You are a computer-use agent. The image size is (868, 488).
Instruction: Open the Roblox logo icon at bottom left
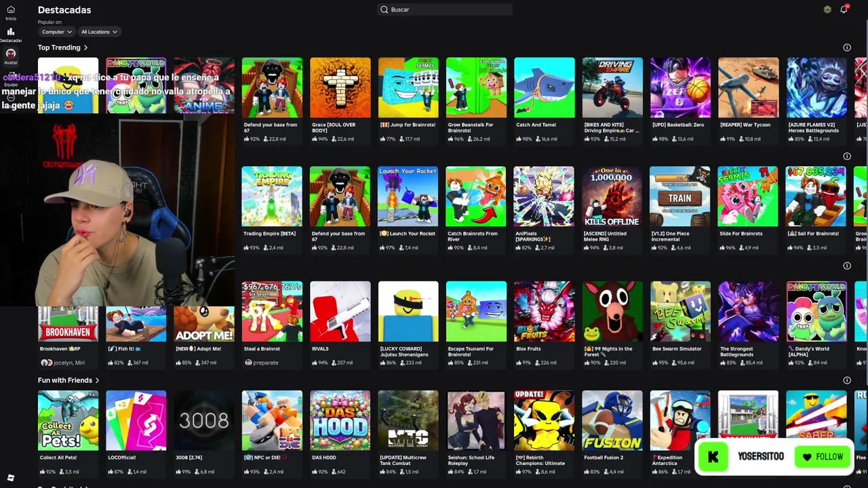point(11,478)
